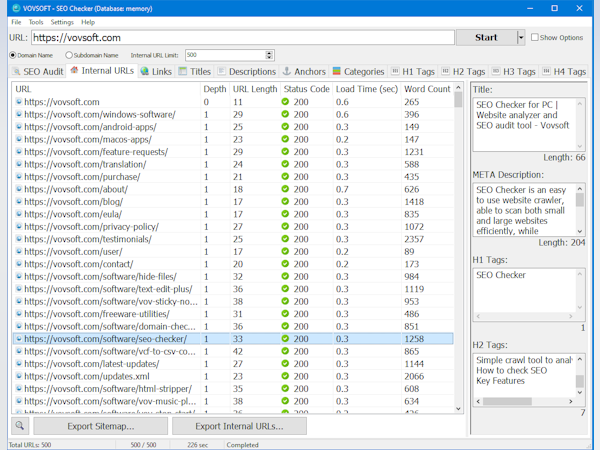Select row https://vovsoft.com/android-apps/

coord(233,127)
